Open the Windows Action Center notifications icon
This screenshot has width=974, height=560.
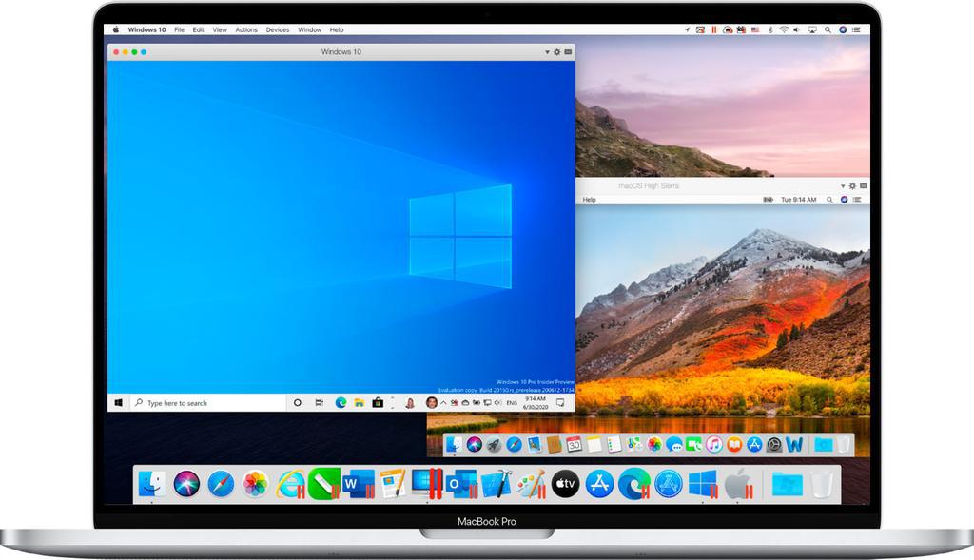coord(560,403)
